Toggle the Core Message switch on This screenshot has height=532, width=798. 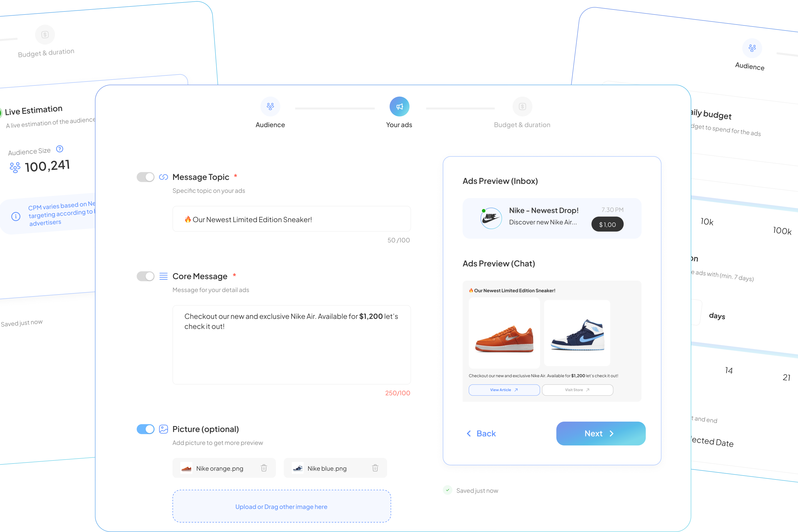(x=146, y=275)
